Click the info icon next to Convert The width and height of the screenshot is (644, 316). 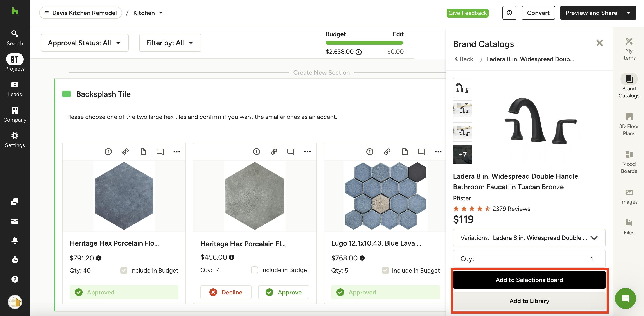(509, 13)
